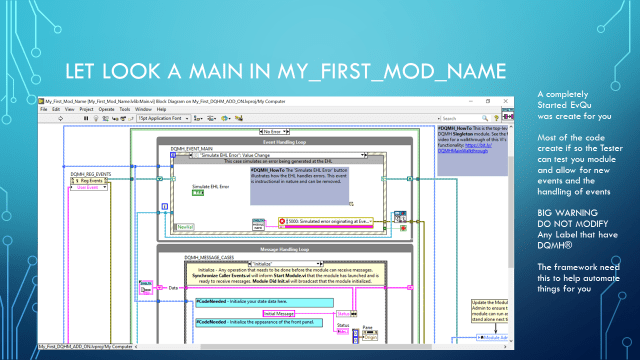
Task: Click the loop iteration terminal i
Action: (164, 207)
